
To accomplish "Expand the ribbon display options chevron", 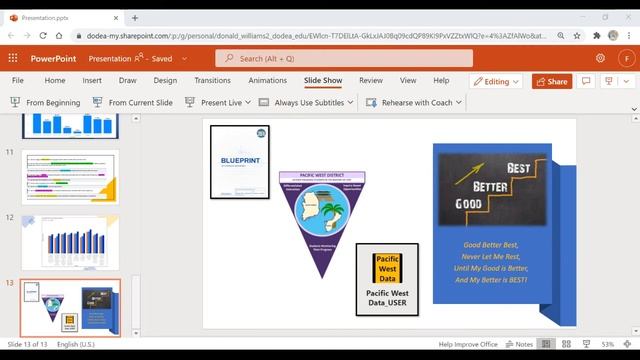I will [x=634, y=109].
